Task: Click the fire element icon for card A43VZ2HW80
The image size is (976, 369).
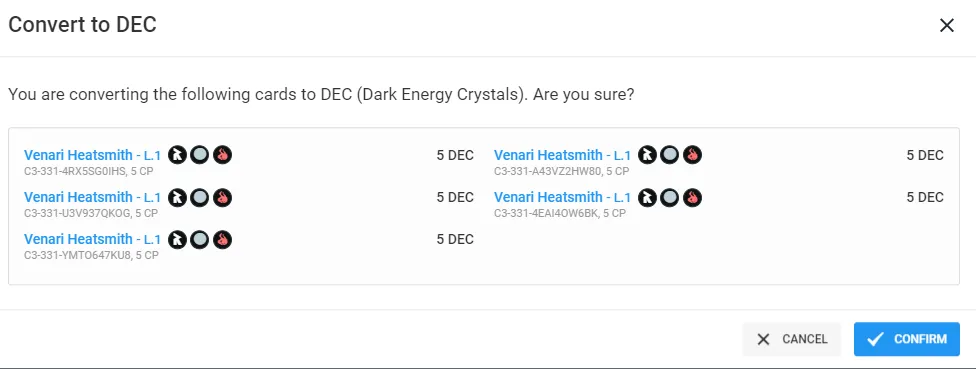Action: [692, 155]
